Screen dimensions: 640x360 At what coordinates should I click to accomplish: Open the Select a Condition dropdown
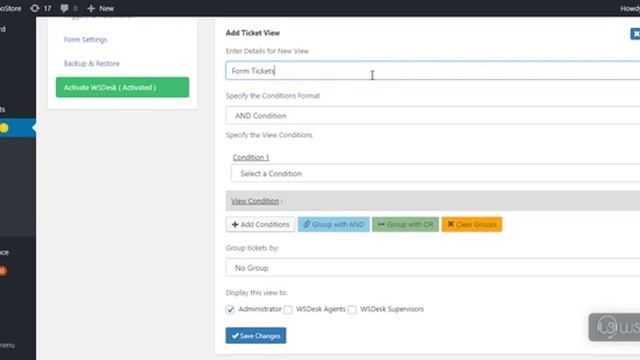tap(435, 173)
